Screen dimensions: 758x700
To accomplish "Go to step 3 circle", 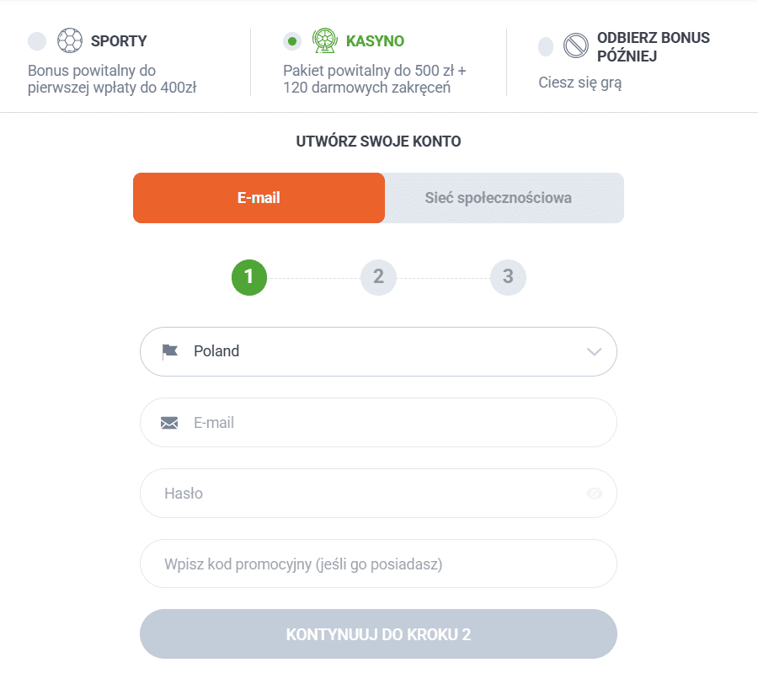I will (x=508, y=277).
